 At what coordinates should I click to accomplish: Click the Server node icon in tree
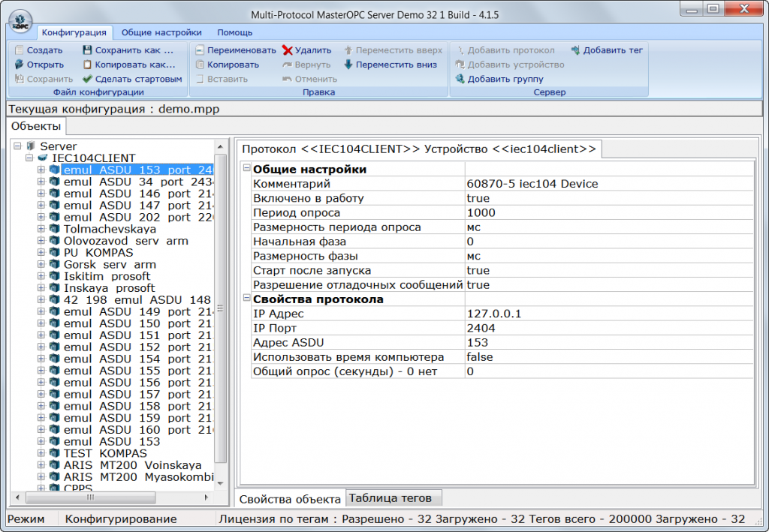click(x=32, y=146)
